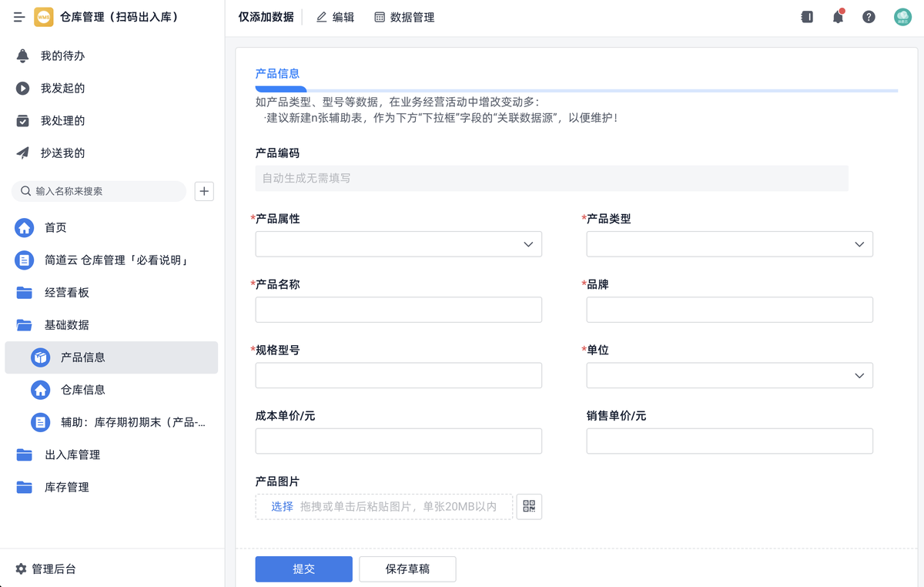The image size is (924, 587).
Task: Toggle the right panel layout icon
Action: [x=807, y=15]
